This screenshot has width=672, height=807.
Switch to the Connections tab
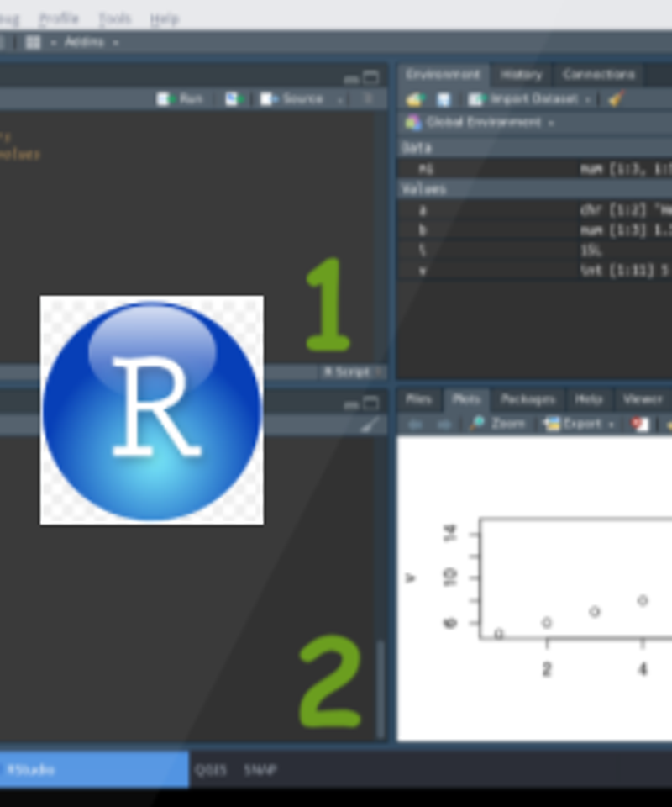coord(598,75)
